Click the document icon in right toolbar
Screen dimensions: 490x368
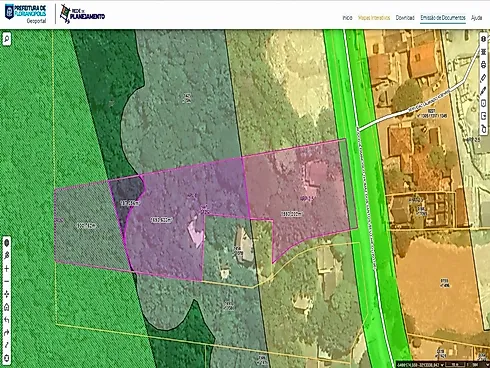(484, 103)
